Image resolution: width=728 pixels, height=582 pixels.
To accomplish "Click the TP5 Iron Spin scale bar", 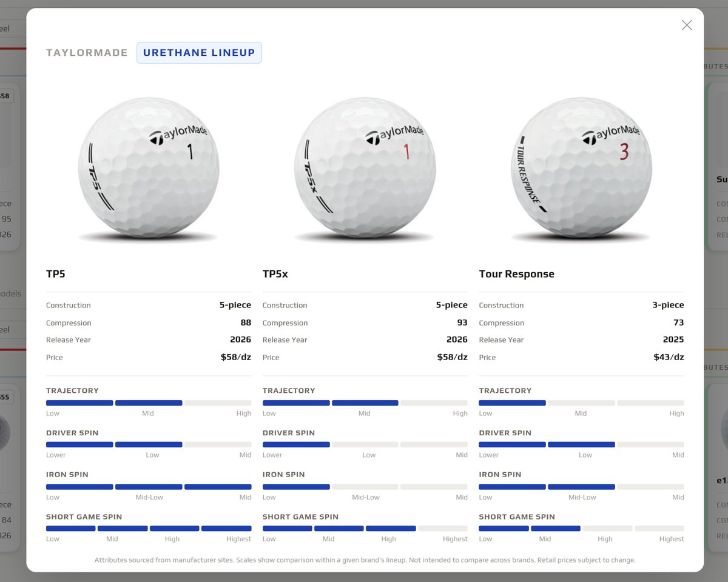I will 149,486.
